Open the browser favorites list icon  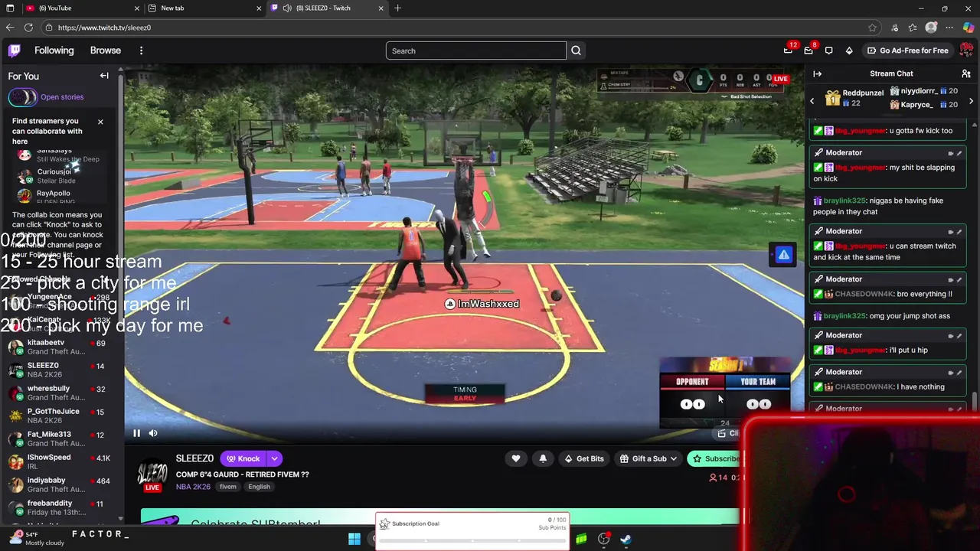click(912, 28)
